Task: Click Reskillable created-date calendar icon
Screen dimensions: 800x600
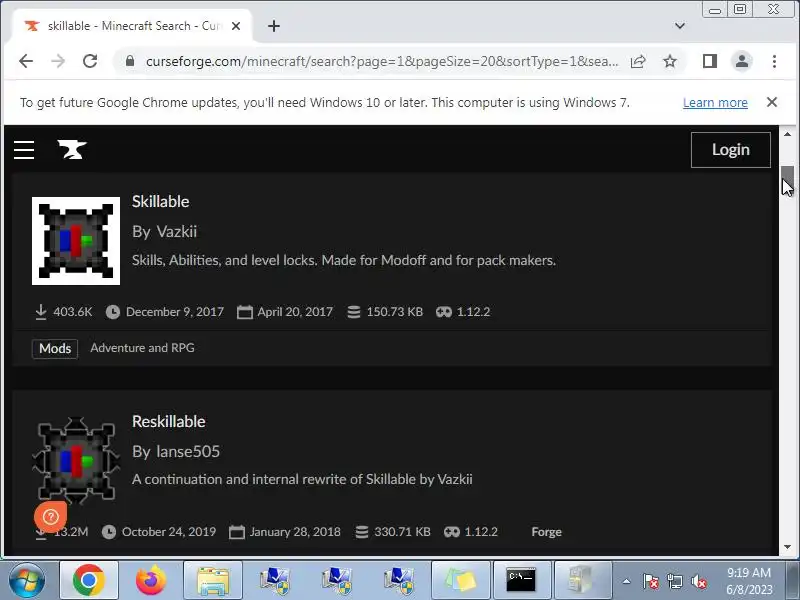Action: pos(237,532)
